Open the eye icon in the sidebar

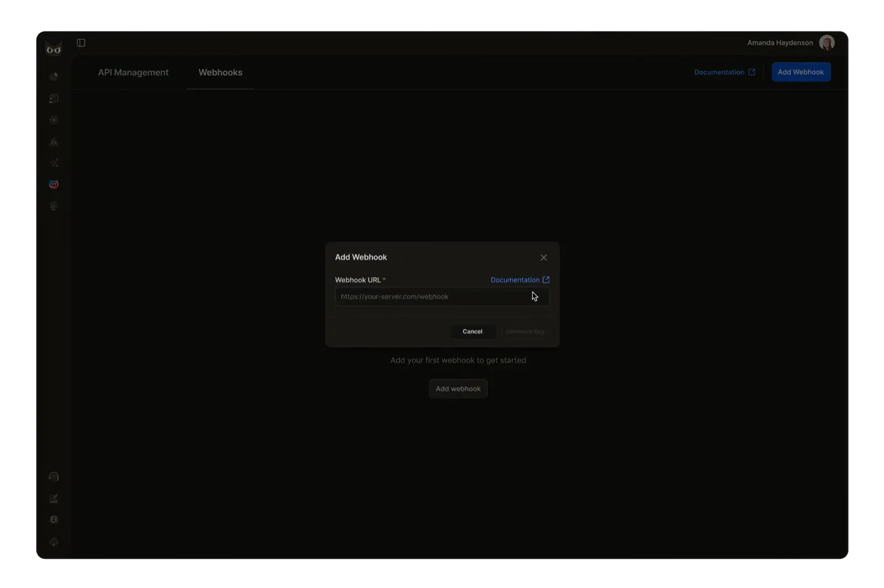54,142
